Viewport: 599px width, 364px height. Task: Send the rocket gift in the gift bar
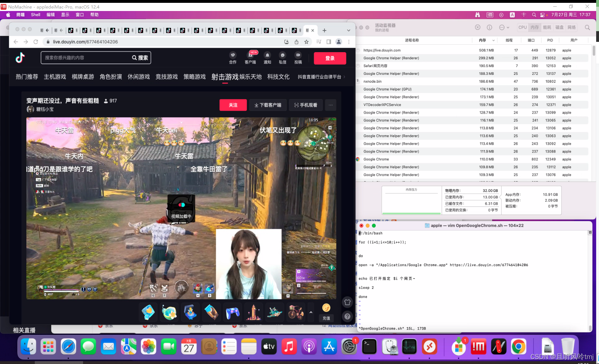(x=254, y=313)
